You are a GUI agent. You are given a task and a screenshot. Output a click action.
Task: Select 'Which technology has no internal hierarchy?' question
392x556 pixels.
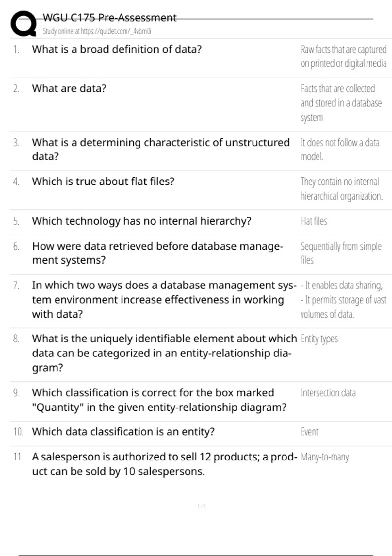[x=141, y=221]
